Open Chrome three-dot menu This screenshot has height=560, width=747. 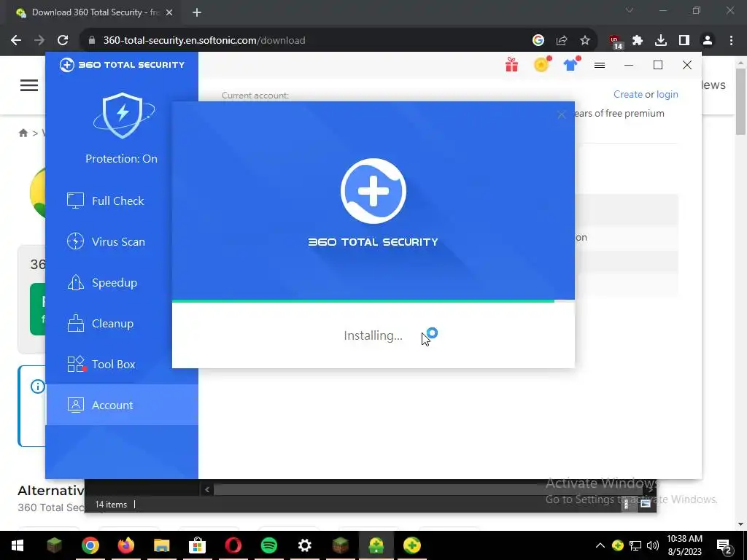[x=731, y=41]
